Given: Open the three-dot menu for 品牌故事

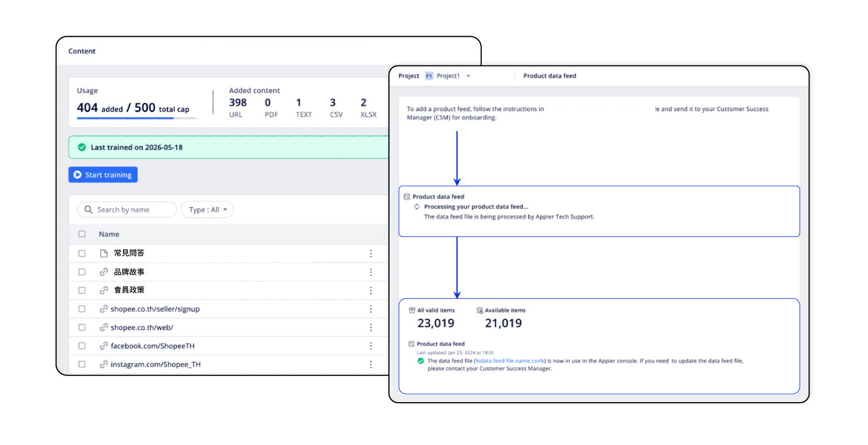Looking at the screenshot, I should 371,272.
